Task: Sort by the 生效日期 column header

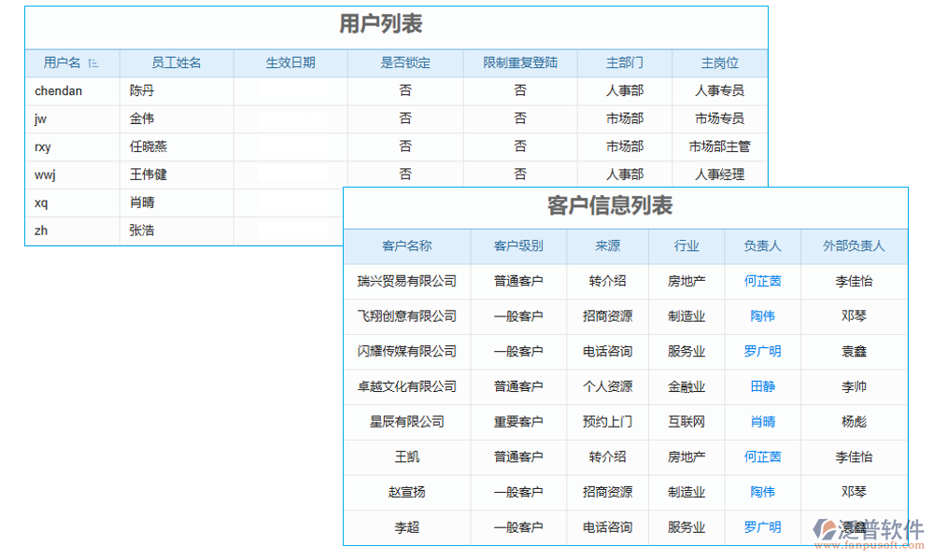Action: click(290, 63)
